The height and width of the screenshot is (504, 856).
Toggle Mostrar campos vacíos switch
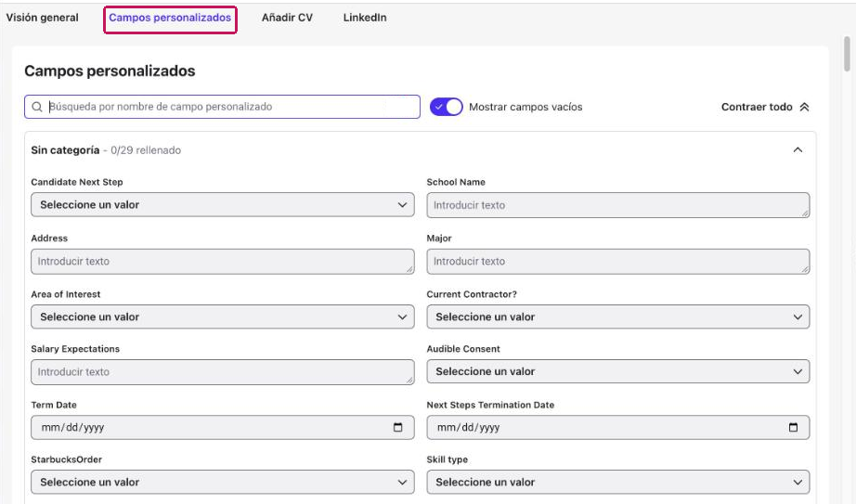(x=446, y=107)
